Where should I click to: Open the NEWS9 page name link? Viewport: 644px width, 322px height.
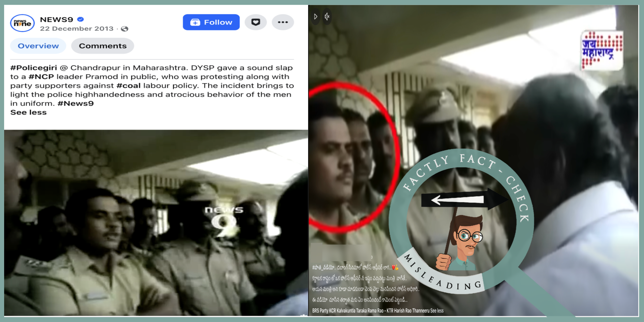coord(57,19)
